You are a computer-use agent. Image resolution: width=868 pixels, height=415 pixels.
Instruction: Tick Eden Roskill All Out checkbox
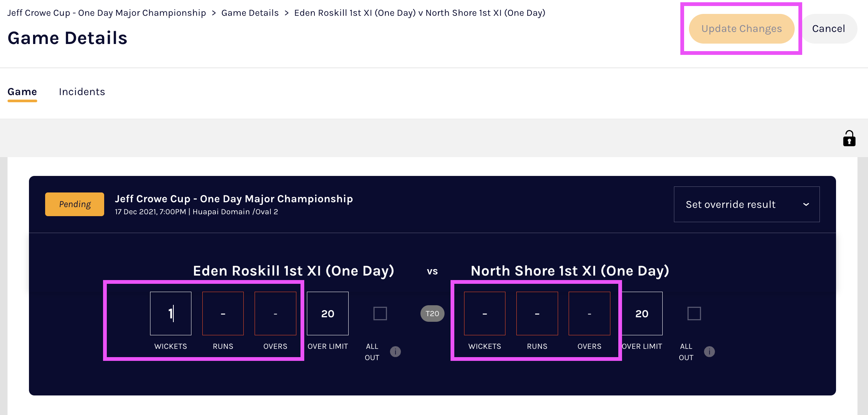(x=380, y=314)
